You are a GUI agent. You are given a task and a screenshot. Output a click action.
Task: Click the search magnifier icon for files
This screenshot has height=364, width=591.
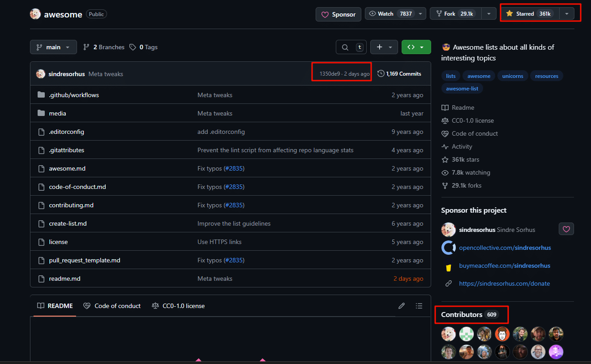point(345,47)
